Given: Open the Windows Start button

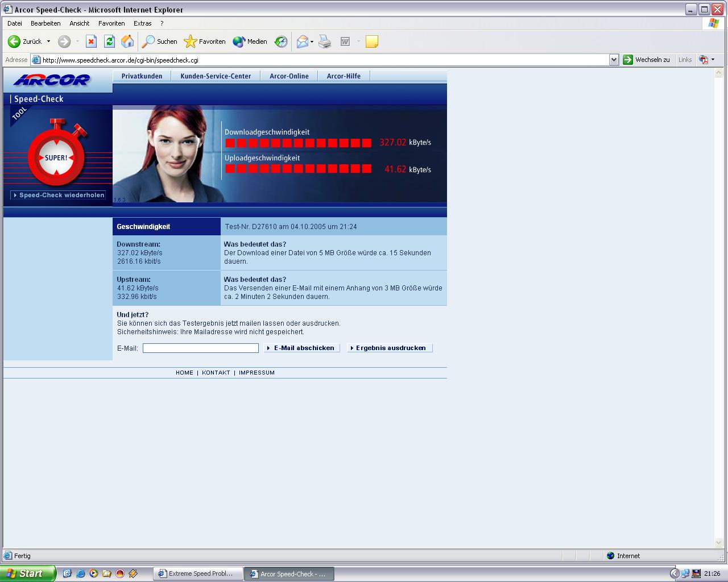Looking at the screenshot, I should point(28,573).
